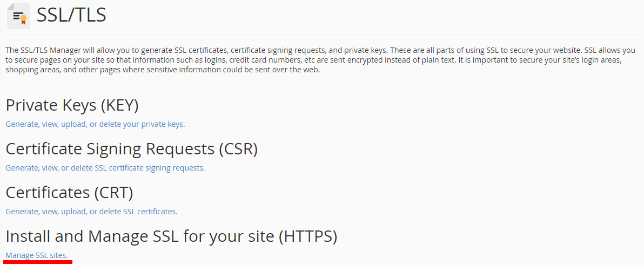This screenshot has height=265, width=644.
Task: Click the red underline below Manage SSL sites
Action: tap(38, 262)
